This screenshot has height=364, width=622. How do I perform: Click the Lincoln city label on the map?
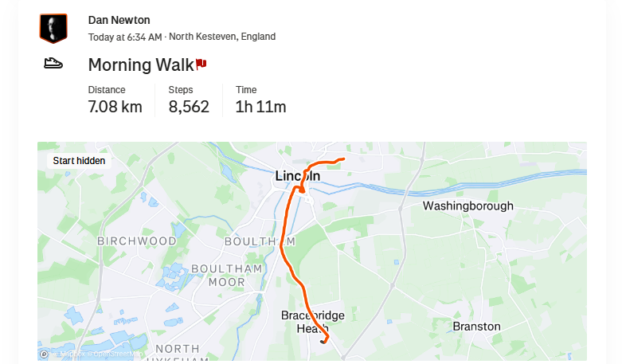click(x=297, y=175)
